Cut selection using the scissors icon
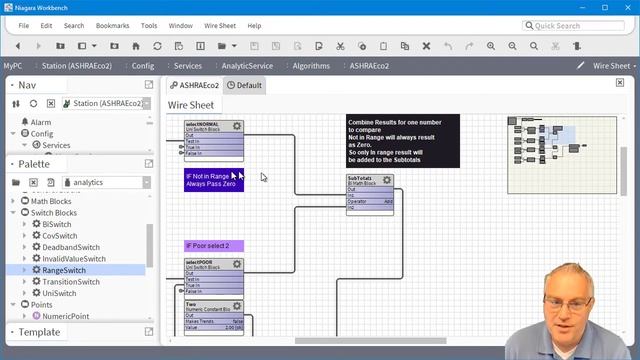The height and width of the screenshot is (360, 640). pos(340,46)
